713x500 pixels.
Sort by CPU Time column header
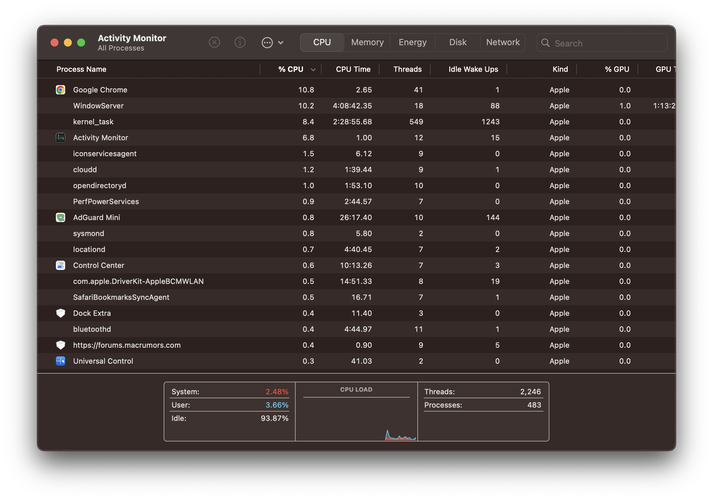pyautogui.click(x=353, y=69)
